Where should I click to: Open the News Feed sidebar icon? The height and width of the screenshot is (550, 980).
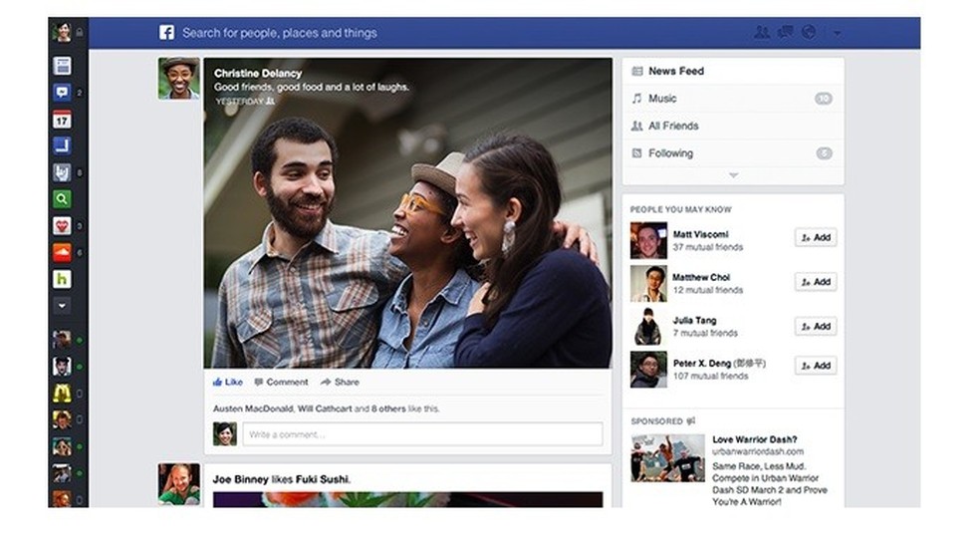pos(62,66)
